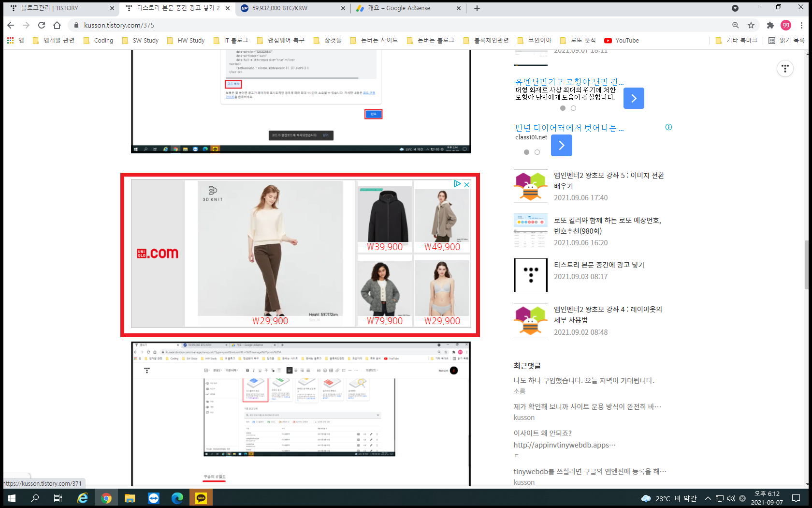Viewport: 812px width, 508px height.
Task: Select first carousel dot of class101 ad
Action: tap(526, 152)
